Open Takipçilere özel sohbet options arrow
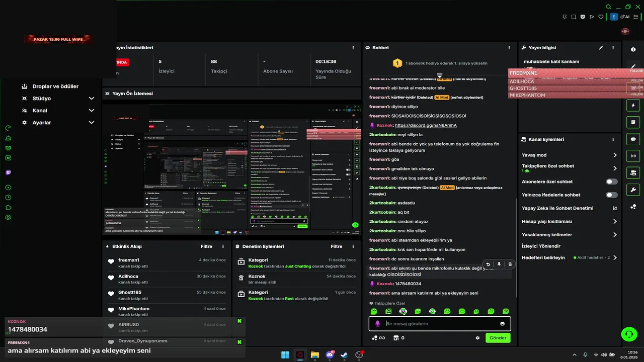 (615, 168)
